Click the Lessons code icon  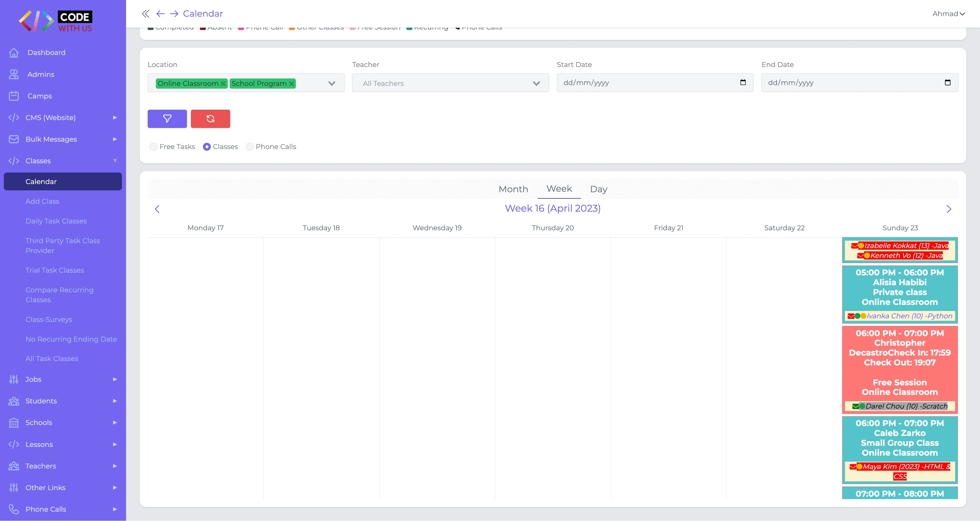pos(14,444)
